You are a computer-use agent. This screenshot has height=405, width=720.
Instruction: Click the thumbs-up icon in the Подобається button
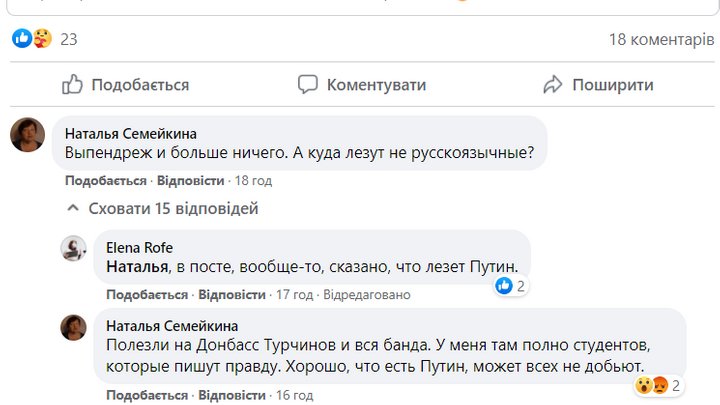(x=72, y=85)
